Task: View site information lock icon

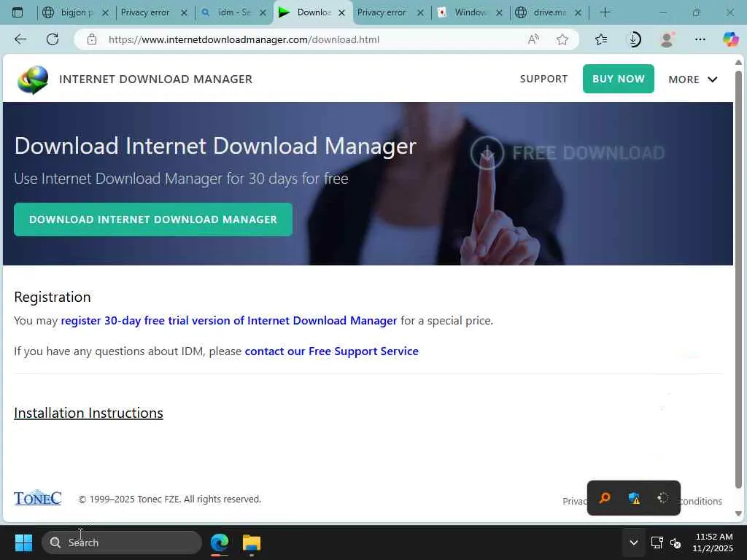Action: pos(92,39)
